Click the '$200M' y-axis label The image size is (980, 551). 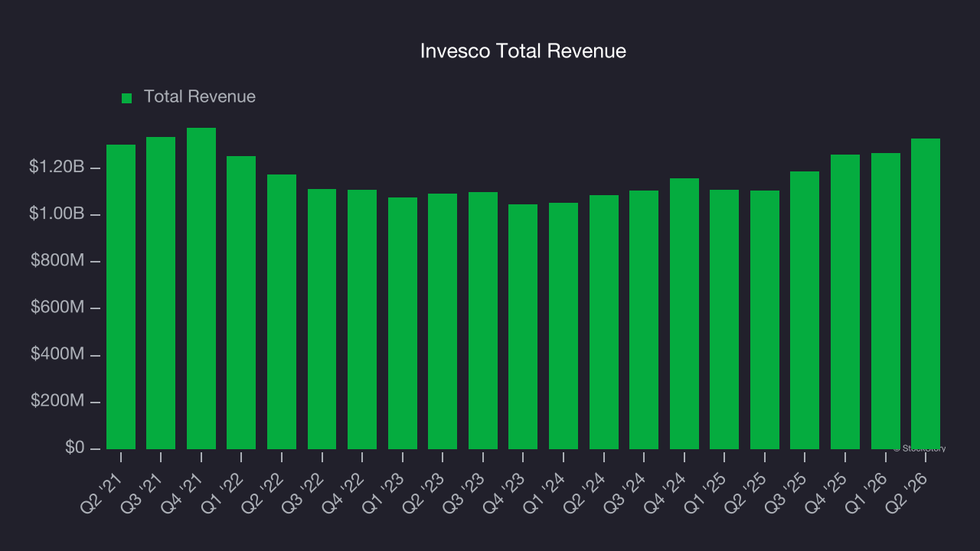click(57, 402)
